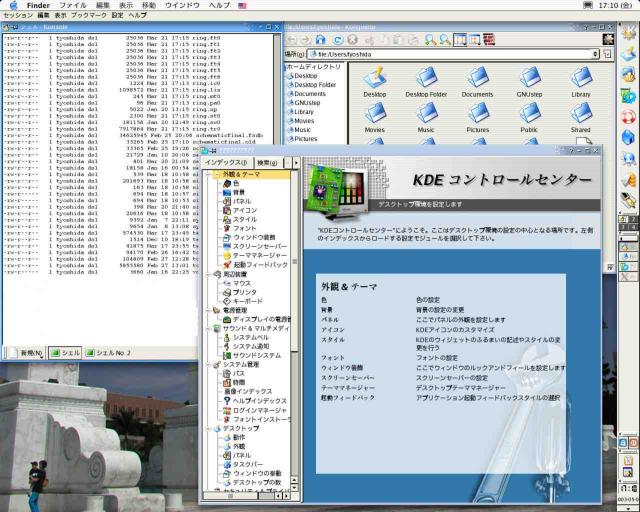Collapse the 電源管理 tree category

tap(209, 310)
